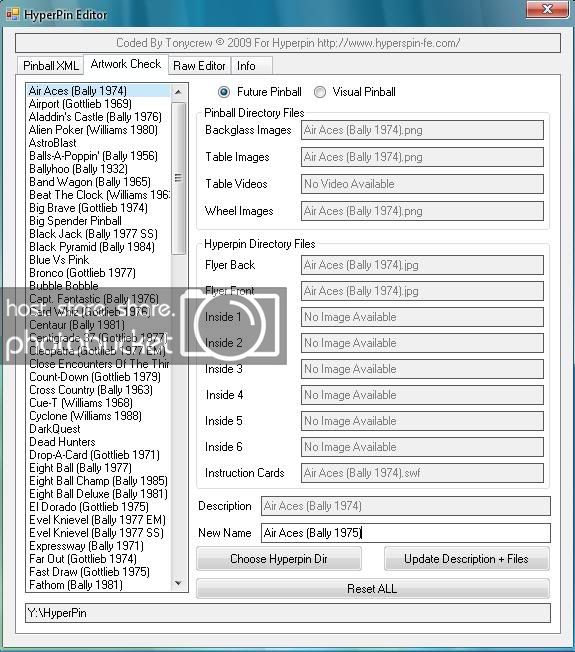The height and width of the screenshot is (652, 575).
Task: Click the Inside 4 image field
Action: point(422,395)
